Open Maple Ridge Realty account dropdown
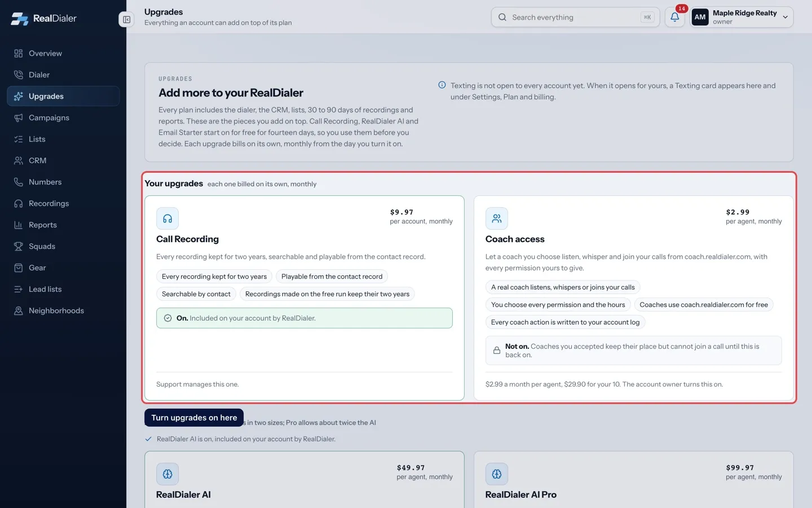The width and height of the screenshot is (812, 508). coord(742,17)
